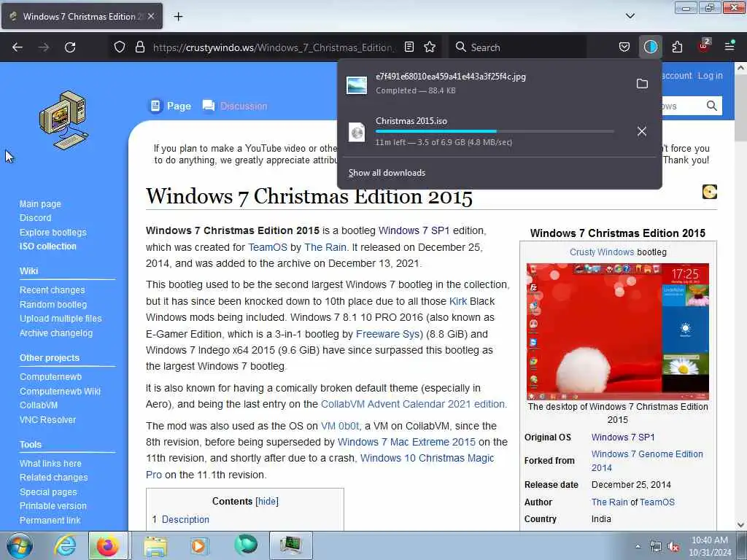Open the monitor app taskbar icon
The width and height of the screenshot is (747, 560).
click(291, 545)
